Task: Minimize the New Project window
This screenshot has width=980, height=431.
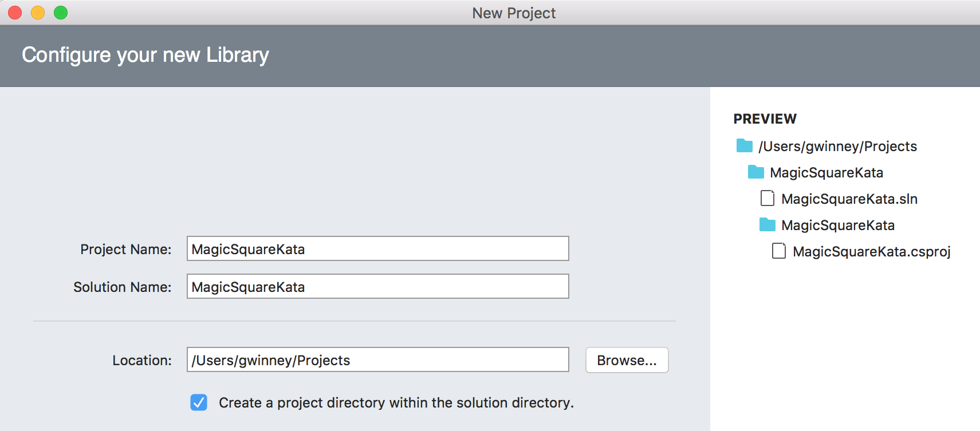Action: click(x=38, y=13)
